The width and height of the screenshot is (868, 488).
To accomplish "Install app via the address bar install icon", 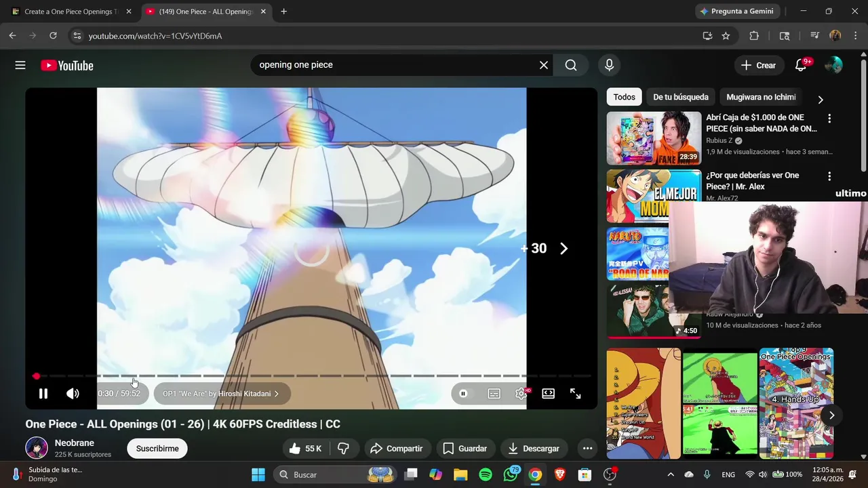I will [x=707, y=36].
